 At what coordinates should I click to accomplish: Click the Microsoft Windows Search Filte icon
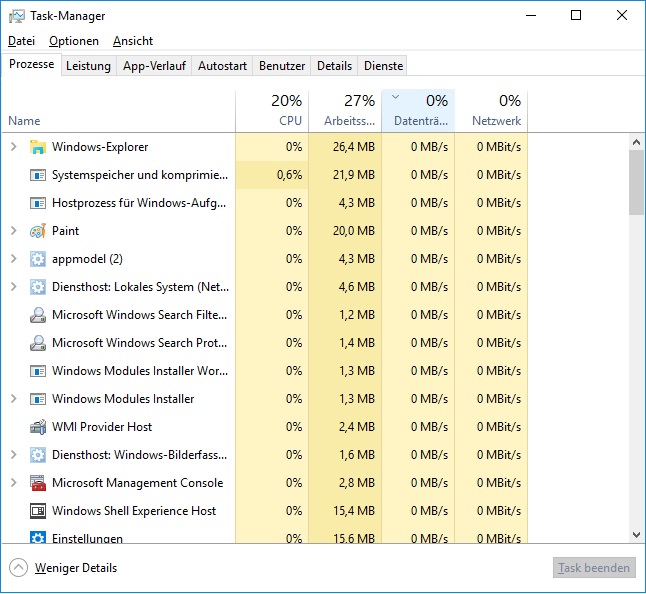[37, 315]
